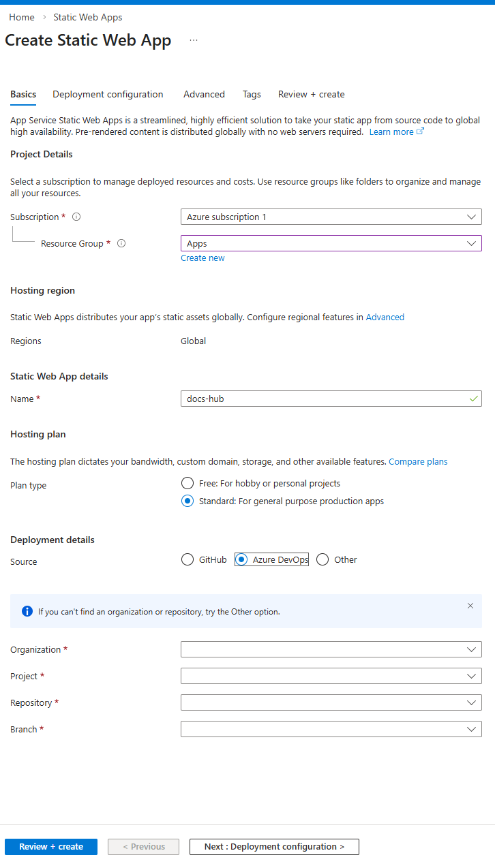The height and width of the screenshot is (868, 495).
Task: Dismiss the info banner with X
Action: (x=470, y=606)
